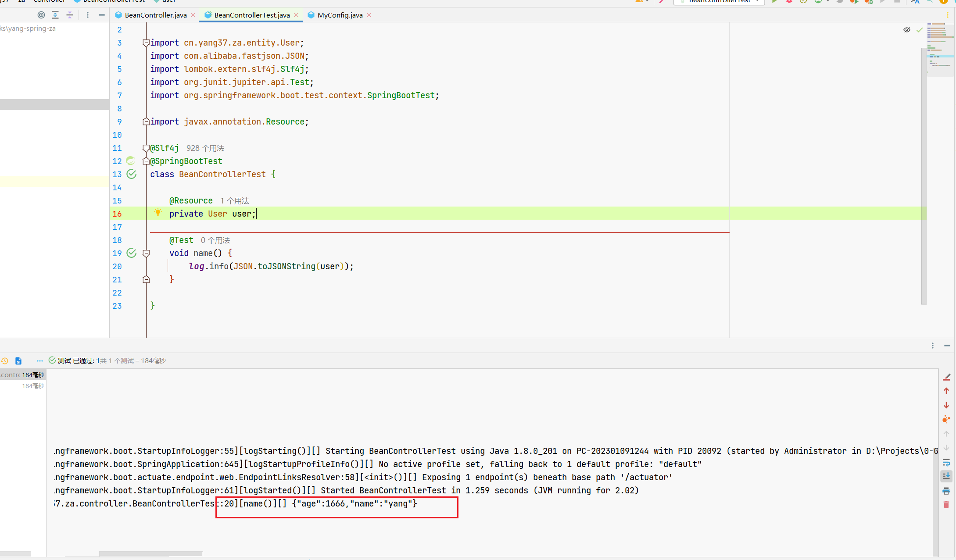Click the translate icon in top toolbar
Screen dimensions: 956x560
point(915,1)
